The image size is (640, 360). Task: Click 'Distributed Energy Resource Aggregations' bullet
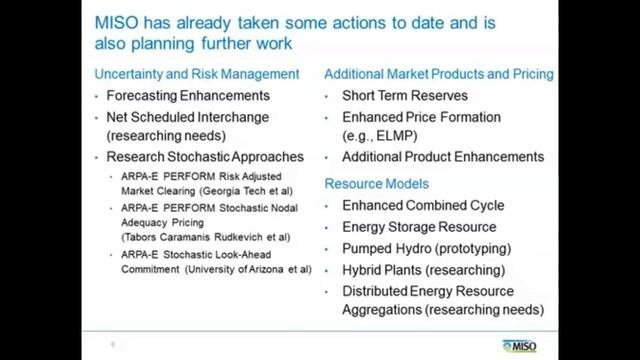pyautogui.click(x=443, y=300)
